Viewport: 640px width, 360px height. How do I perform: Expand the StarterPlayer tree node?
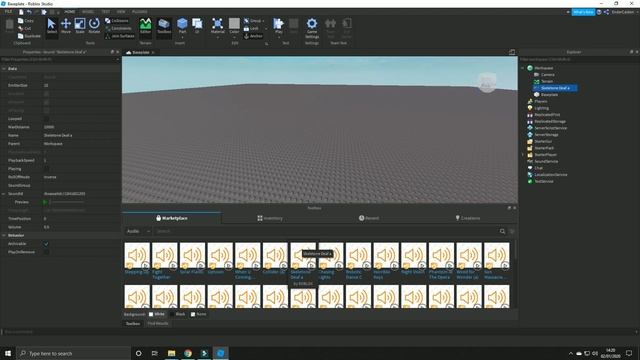point(523,155)
